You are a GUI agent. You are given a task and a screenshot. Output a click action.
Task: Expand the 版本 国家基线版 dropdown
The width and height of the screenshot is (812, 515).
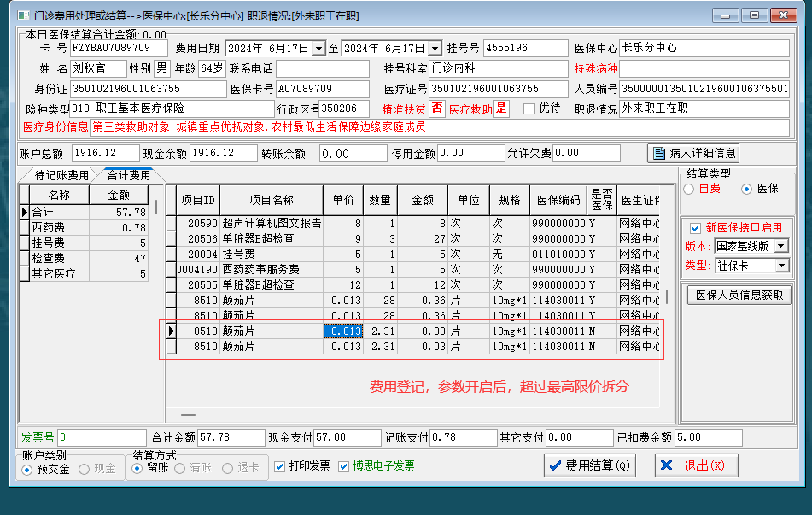coord(781,246)
